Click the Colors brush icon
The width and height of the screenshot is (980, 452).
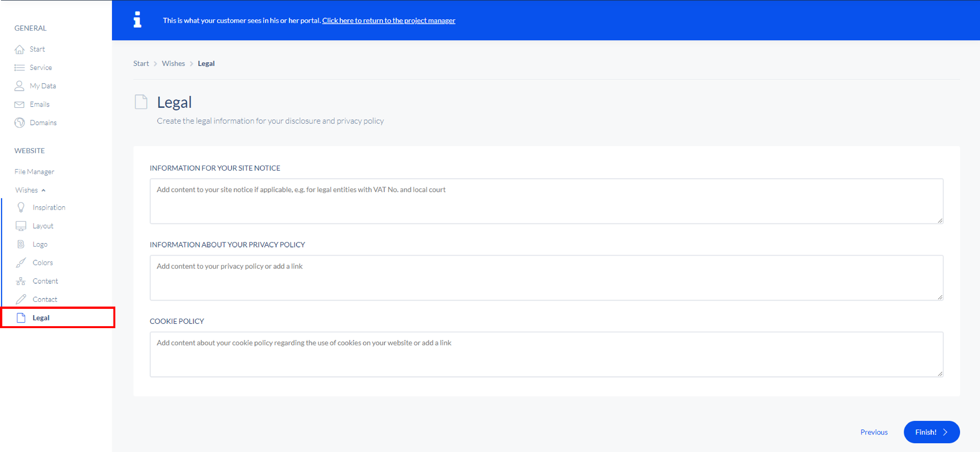(x=21, y=263)
